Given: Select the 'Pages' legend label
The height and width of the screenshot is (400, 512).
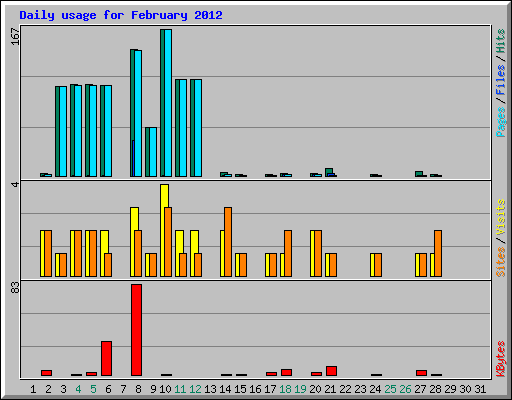Looking at the screenshot, I should [x=501, y=122].
